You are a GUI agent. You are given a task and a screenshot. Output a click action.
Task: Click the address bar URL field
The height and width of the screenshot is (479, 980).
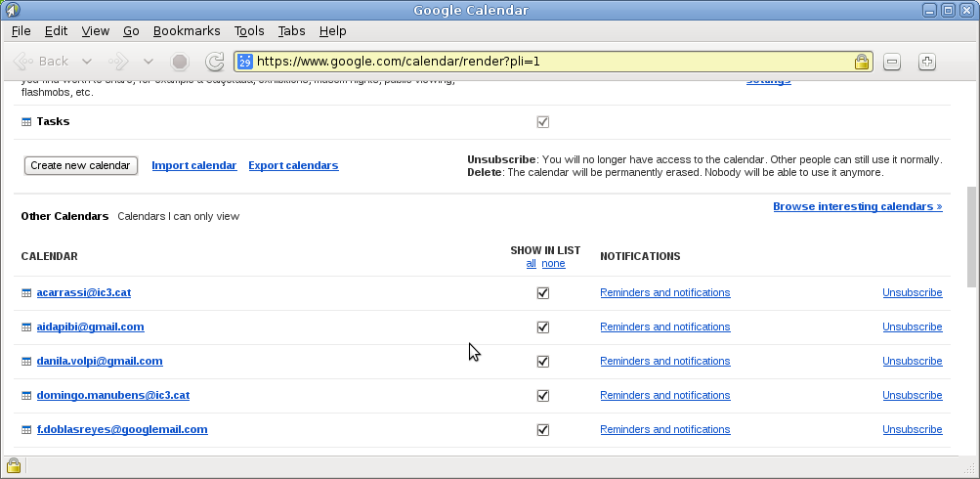coord(553,62)
